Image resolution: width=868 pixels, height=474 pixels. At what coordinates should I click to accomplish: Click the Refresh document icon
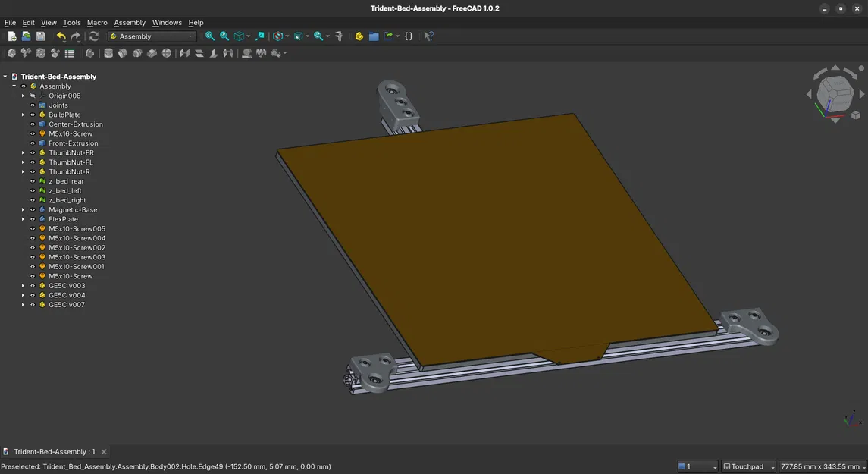click(93, 36)
